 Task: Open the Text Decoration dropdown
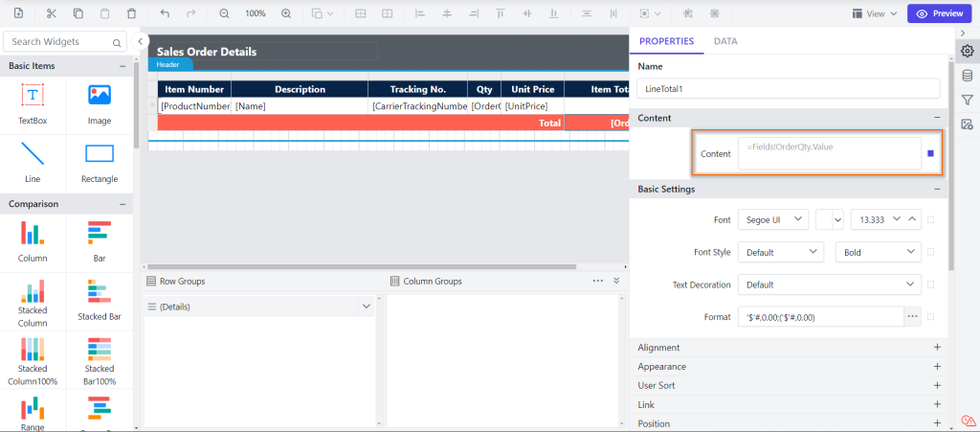coord(830,284)
